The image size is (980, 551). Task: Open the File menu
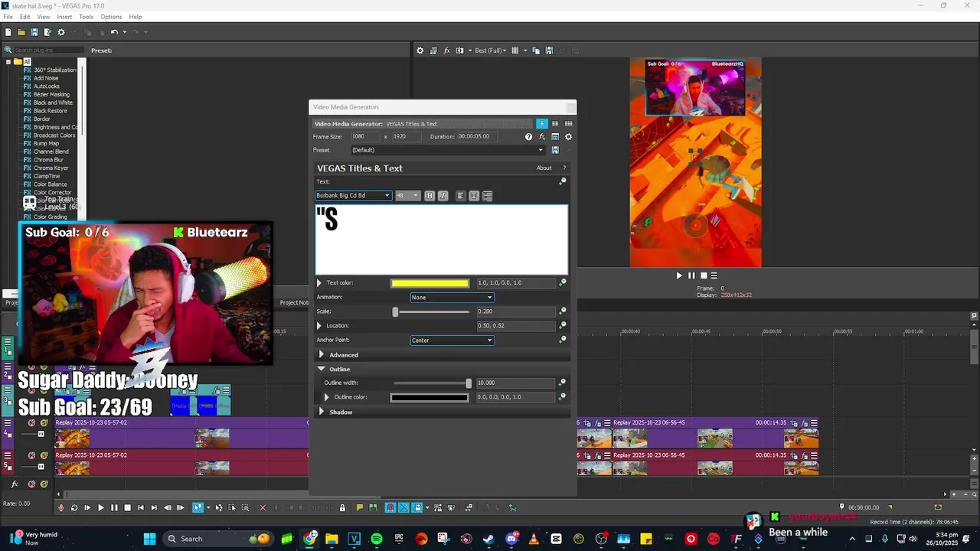click(x=8, y=17)
